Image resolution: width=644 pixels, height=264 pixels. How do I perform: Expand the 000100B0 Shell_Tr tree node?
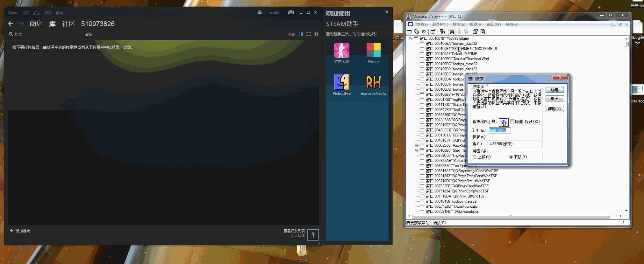[416, 150]
